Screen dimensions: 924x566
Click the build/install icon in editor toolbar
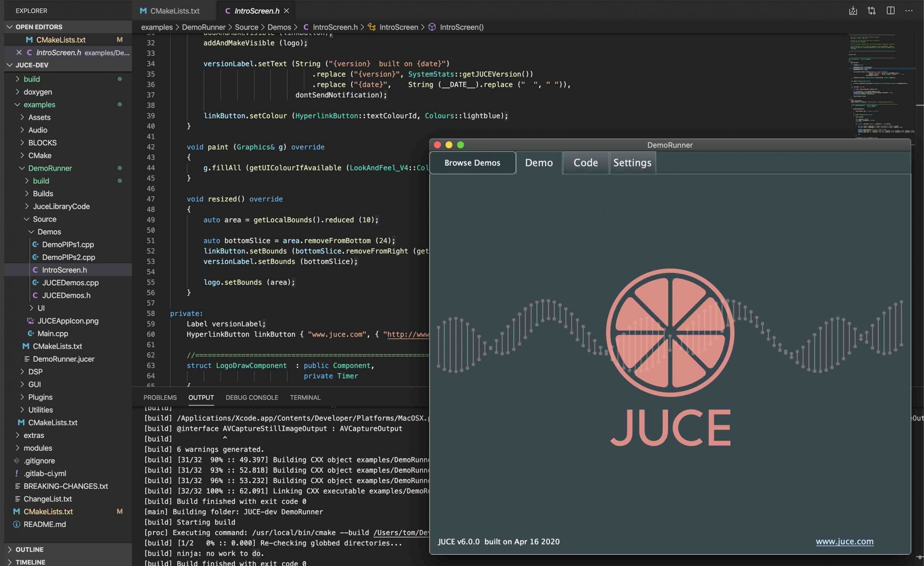pyautogui.click(x=853, y=11)
